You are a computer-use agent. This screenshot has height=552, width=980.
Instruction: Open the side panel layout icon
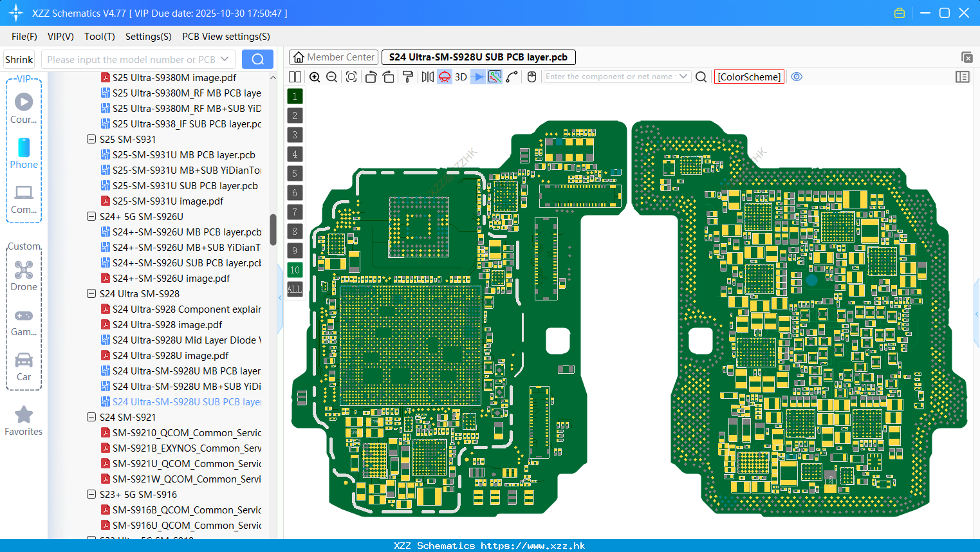(x=963, y=77)
